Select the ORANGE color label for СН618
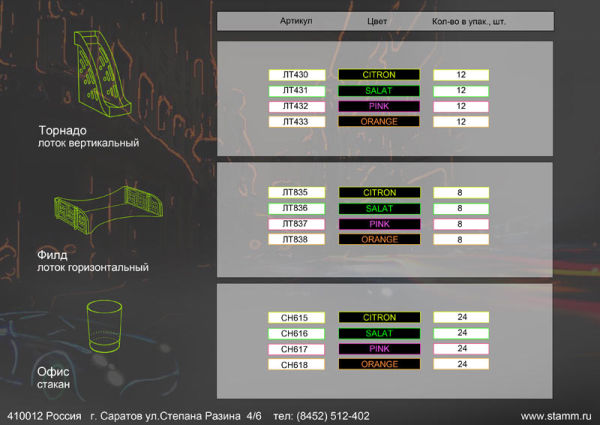The width and height of the screenshot is (600, 425). click(x=379, y=364)
